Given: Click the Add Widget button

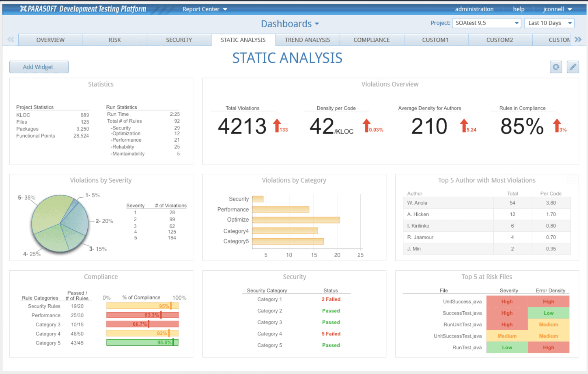Looking at the screenshot, I should (39, 67).
